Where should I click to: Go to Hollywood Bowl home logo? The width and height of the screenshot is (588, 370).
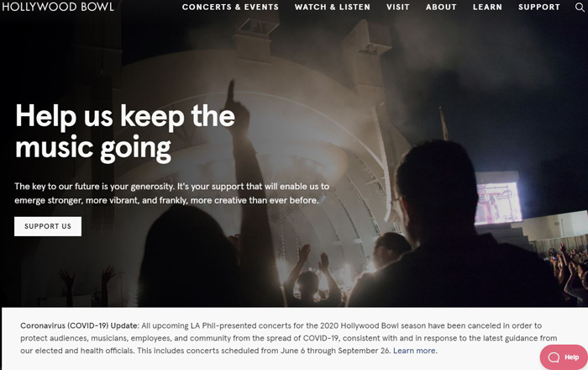click(58, 7)
